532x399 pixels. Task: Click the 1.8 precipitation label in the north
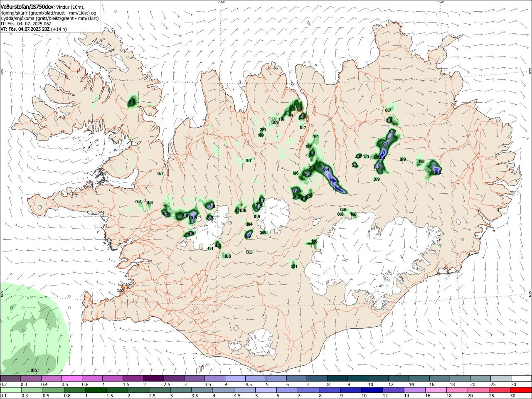pos(281,120)
